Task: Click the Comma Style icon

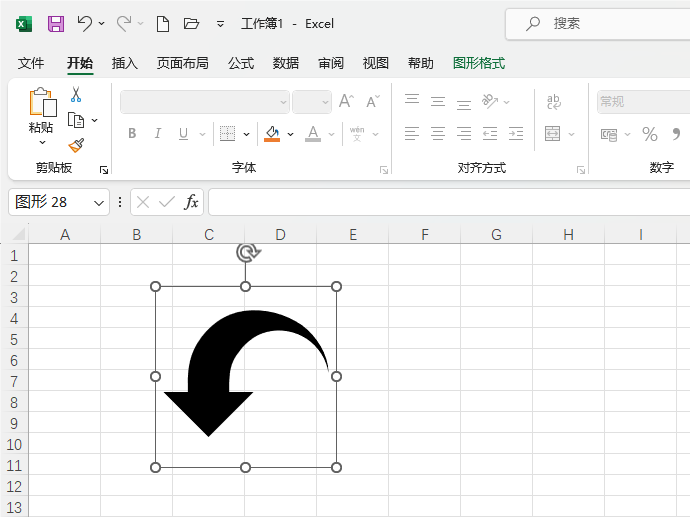Action: pos(676,134)
